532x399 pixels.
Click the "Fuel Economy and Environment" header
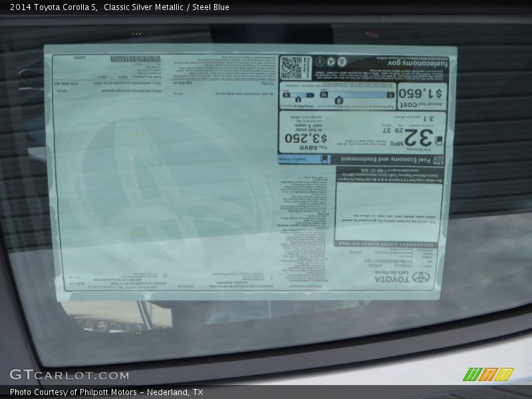click(x=386, y=159)
